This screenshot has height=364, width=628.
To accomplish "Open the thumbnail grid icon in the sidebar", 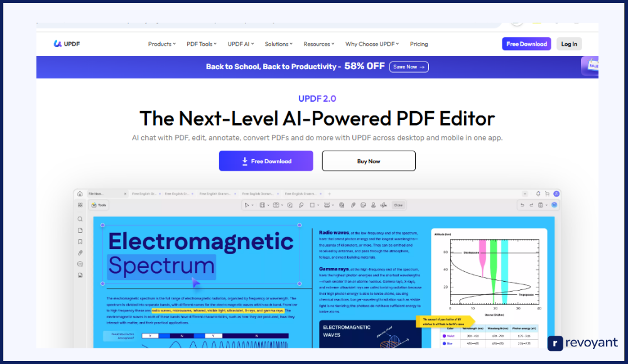I will pyautogui.click(x=80, y=205).
